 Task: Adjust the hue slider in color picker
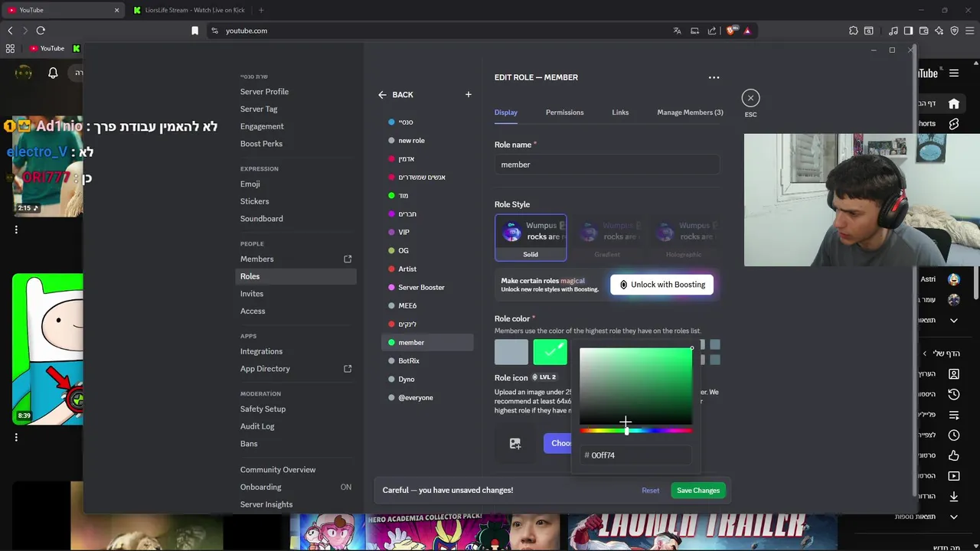635,431
